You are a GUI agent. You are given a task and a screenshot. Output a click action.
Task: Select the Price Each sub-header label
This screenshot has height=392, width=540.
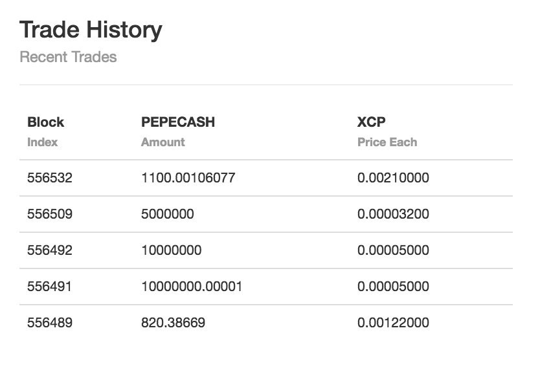pyautogui.click(x=387, y=142)
